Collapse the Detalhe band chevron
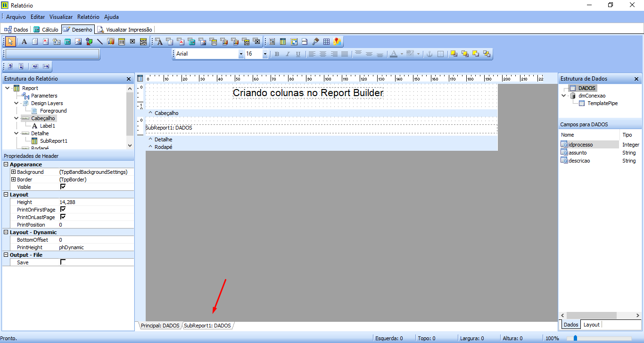 click(x=150, y=139)
